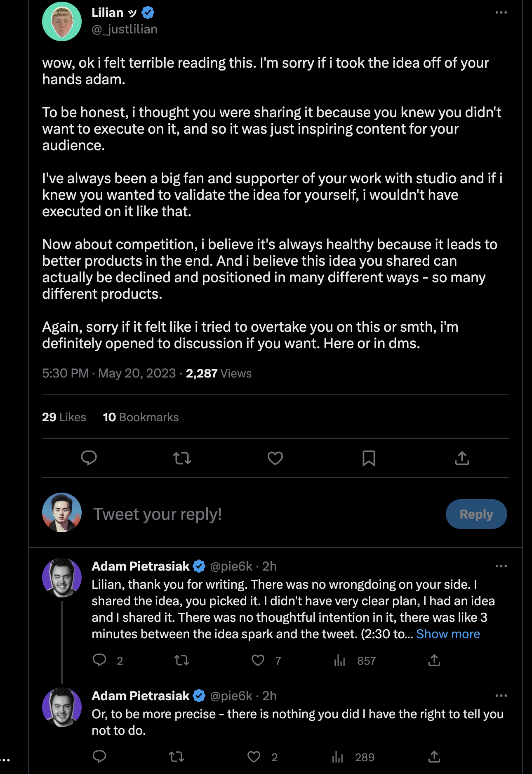Click the 29 Likes count

[64, 417]
